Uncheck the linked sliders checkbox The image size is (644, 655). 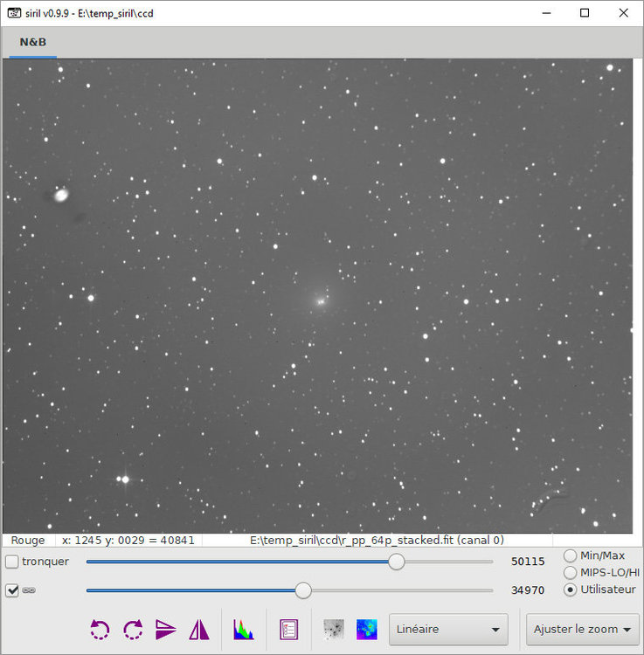coord(11,590)
